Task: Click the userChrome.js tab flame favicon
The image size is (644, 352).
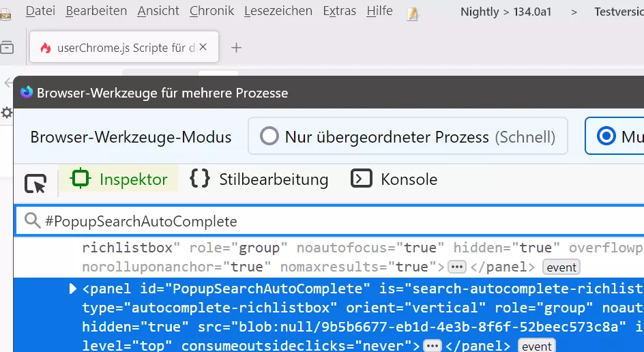Action: pyautogui.click(x=46, y=48)
